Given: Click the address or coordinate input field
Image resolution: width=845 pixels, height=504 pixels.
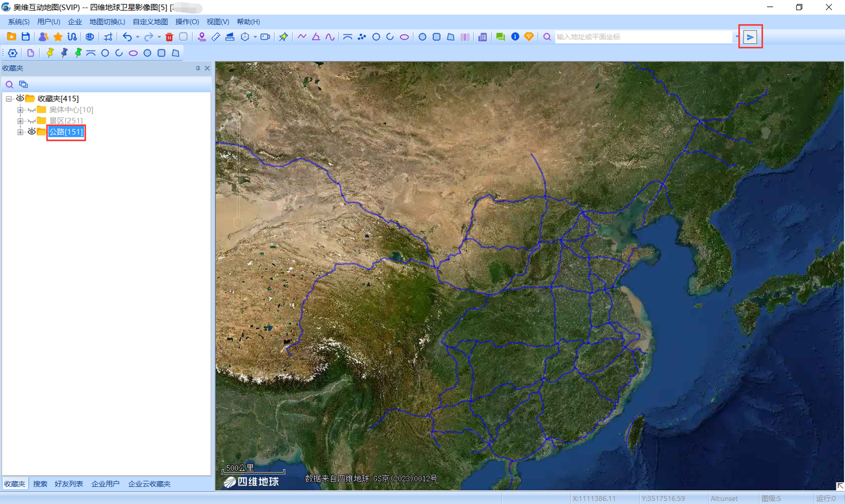Looking at the screenshot, I should [x=643, y=37].
